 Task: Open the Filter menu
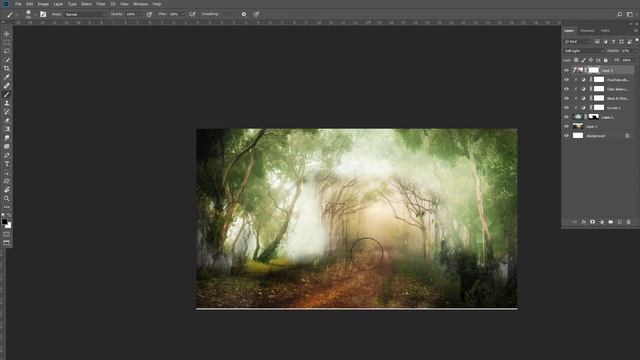click(101, 4)
